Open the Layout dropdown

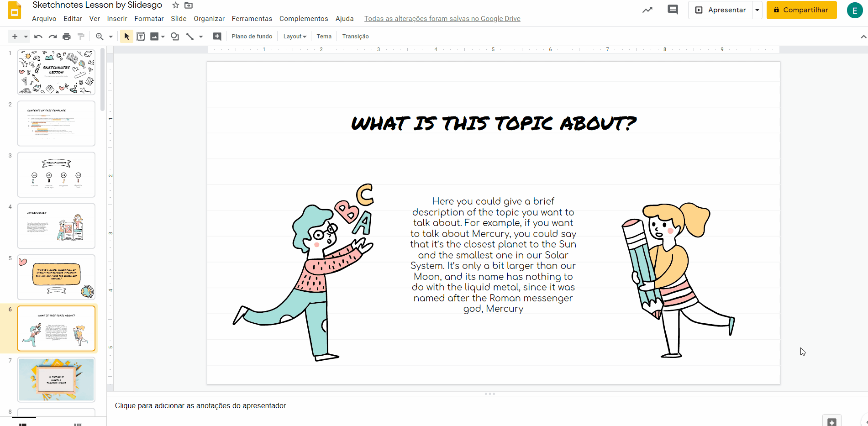[295, 37]
